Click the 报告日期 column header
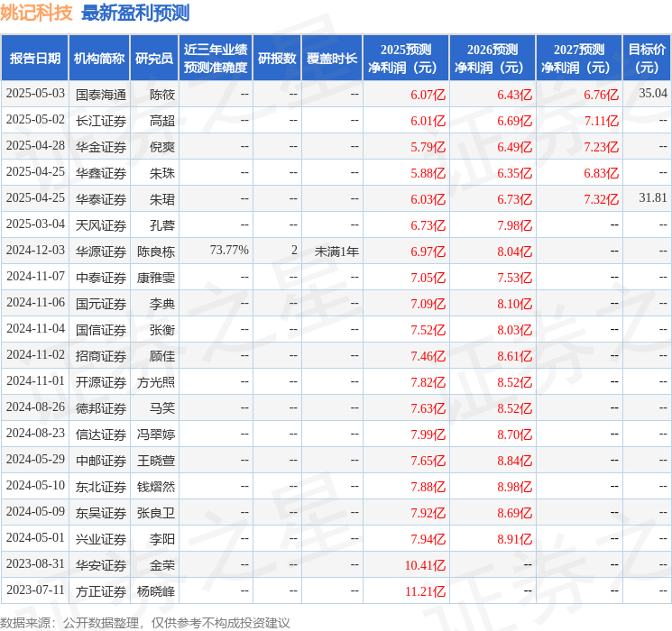Image resolution: width=672 pixels, height=631 pixels. point(35,59)
